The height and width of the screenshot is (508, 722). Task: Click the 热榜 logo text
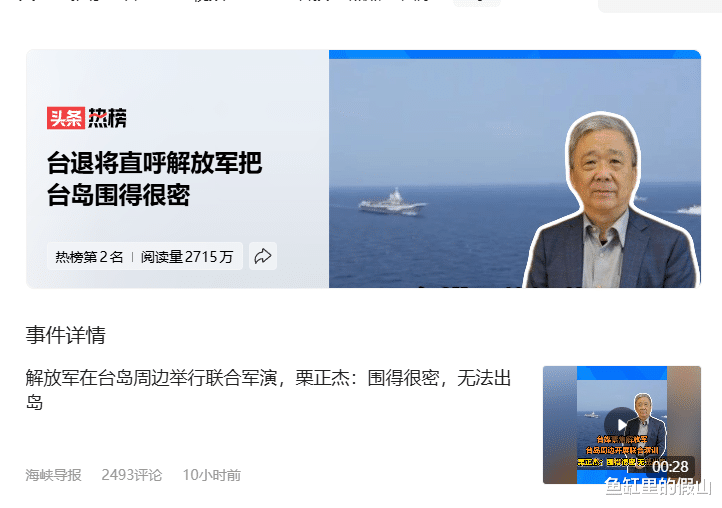[x=107, y=118]
